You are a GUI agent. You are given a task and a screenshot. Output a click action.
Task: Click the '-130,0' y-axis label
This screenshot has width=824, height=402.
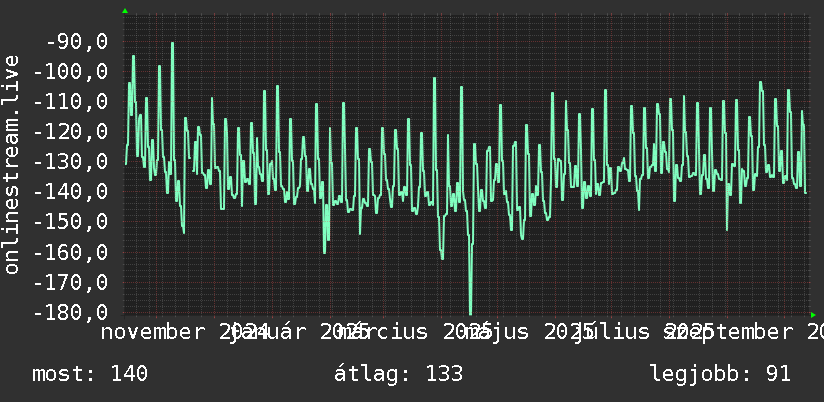tap(71, 162)
